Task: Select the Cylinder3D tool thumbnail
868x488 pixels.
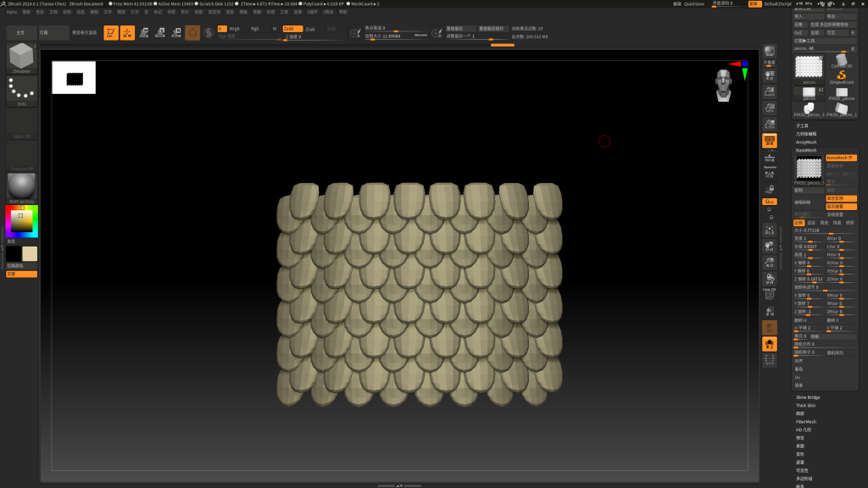Action: point(842,61)
